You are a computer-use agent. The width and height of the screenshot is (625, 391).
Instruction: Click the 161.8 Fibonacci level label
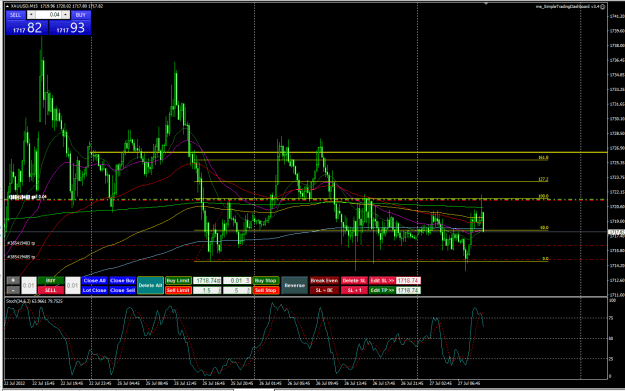[543, 158]
